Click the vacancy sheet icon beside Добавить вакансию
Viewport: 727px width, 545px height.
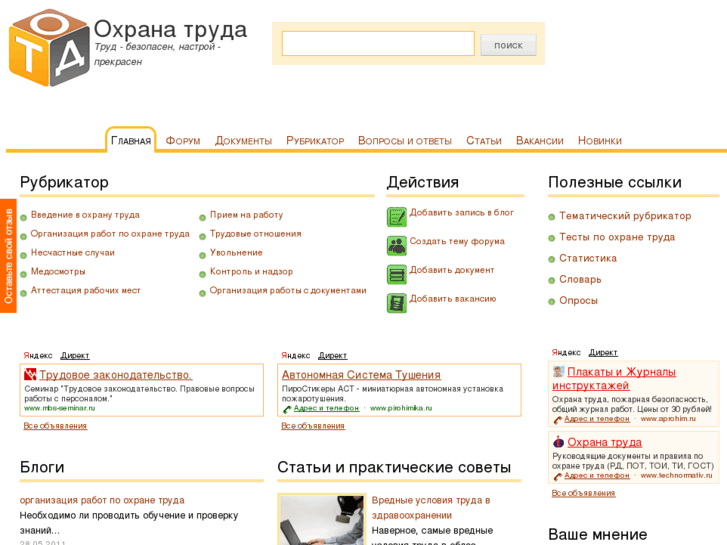[396, 303]
